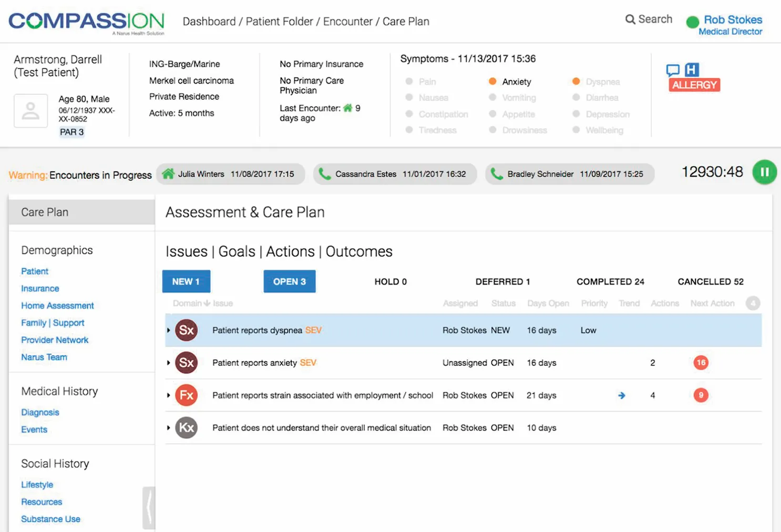The height and width of the screenshot is (532, 781).
Task: Select the Sx symptom icon on the dyspnea issue
Action: (187, 330)
